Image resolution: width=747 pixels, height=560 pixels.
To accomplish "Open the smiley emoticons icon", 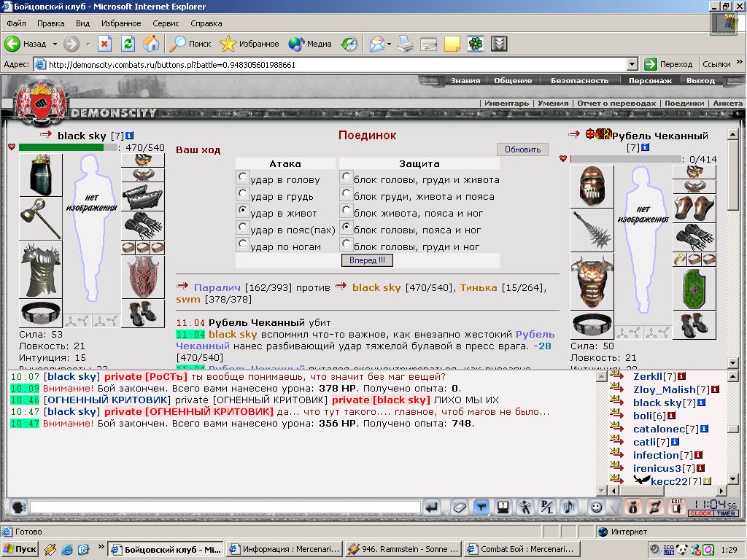I will [595, 507].
